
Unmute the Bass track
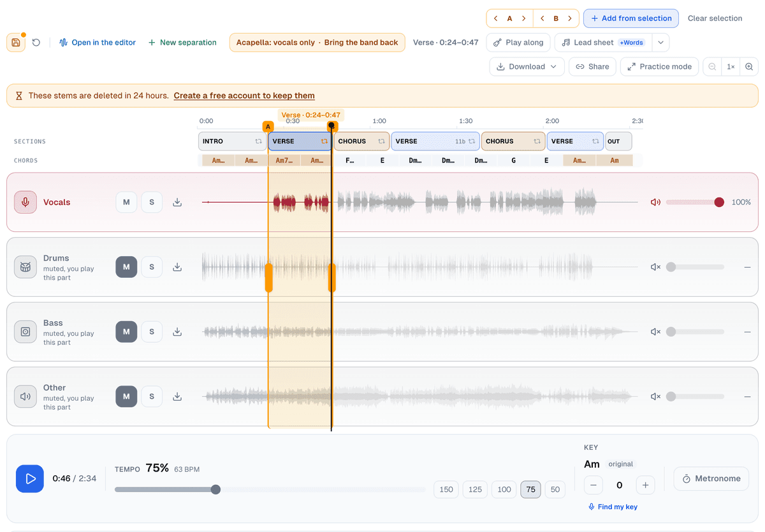126,332
